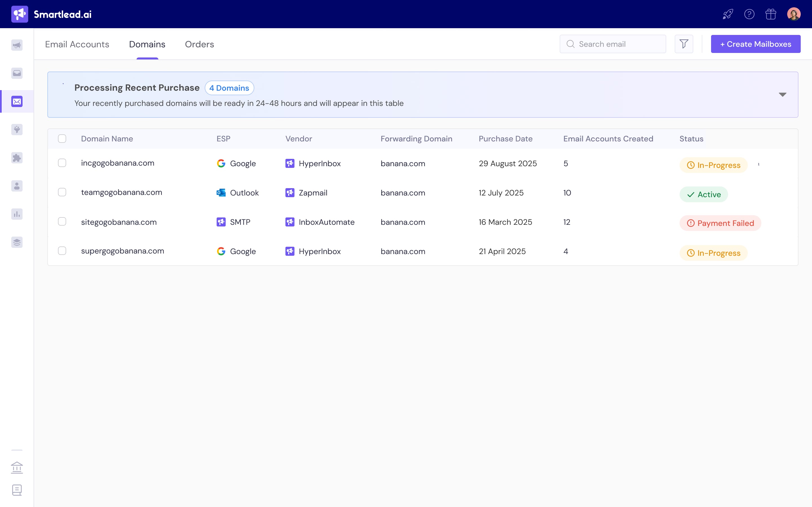812x507 pixels.
Task: Expand the Processing Recent Purchase banner arrow
Action: 782,95
